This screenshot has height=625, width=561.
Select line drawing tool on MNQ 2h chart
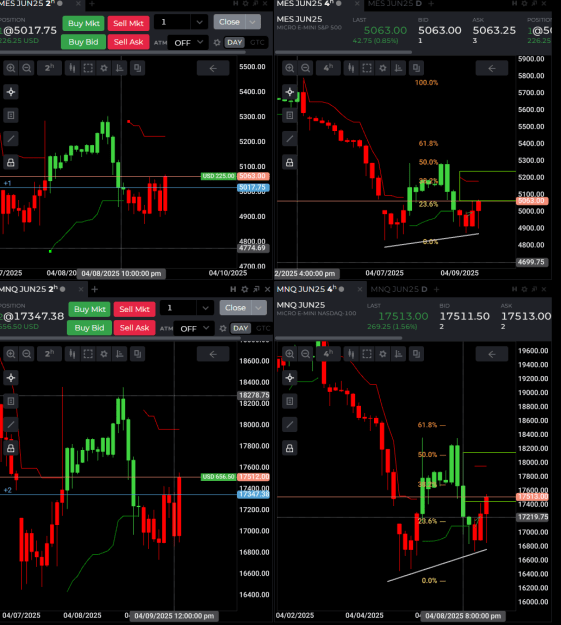(x=11, y=425)
